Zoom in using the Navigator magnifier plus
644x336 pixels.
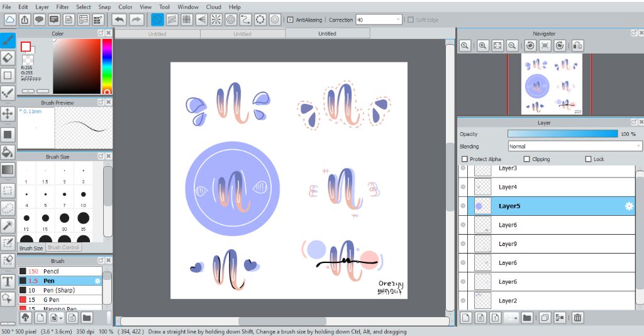[482, 45]
